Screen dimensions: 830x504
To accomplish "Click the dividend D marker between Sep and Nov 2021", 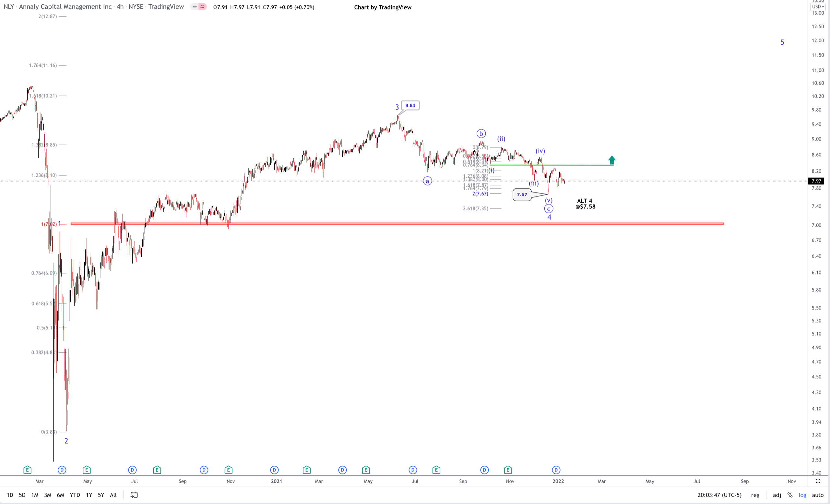I will click(484, 470).
